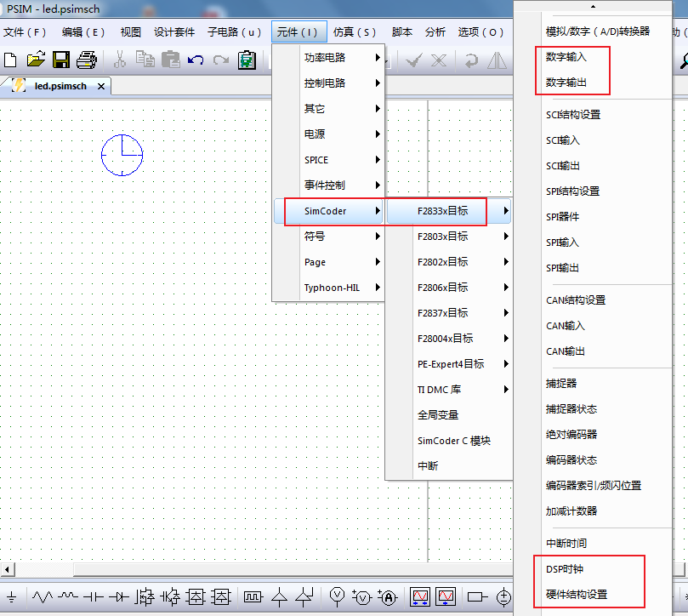Place a resistor element
Screen dimensions: 688x616
click(43, 597)
